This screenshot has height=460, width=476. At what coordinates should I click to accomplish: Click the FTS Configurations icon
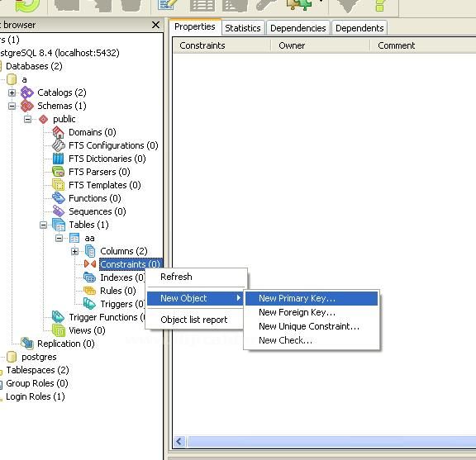coord(59,145)
